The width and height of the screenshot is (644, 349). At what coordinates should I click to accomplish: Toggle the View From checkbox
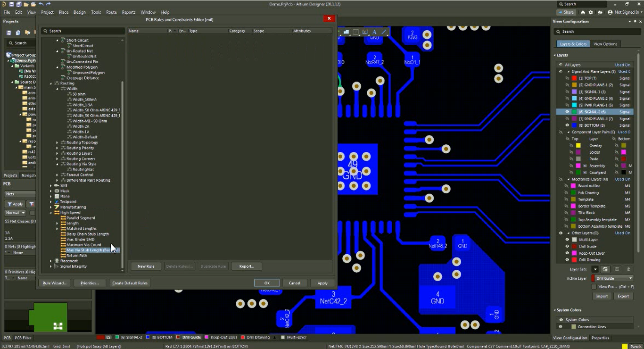(594, 287)
